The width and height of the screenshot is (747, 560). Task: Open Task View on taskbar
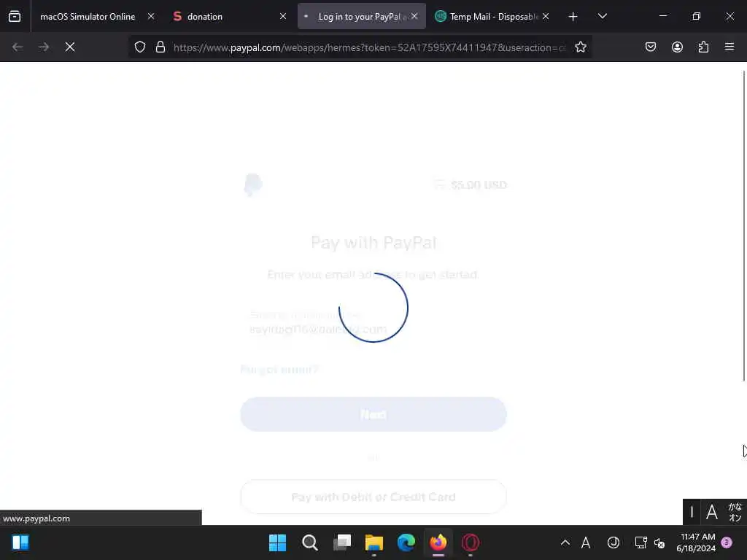point(342,542)
